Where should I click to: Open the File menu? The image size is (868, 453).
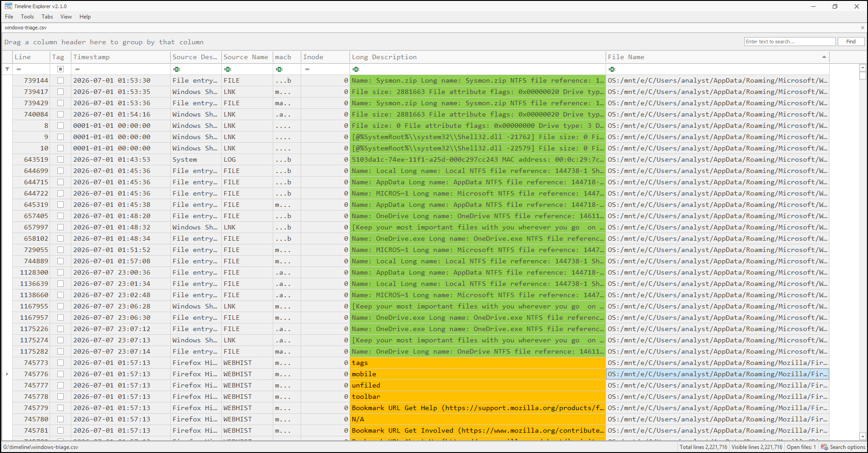[x=9, y=17]
